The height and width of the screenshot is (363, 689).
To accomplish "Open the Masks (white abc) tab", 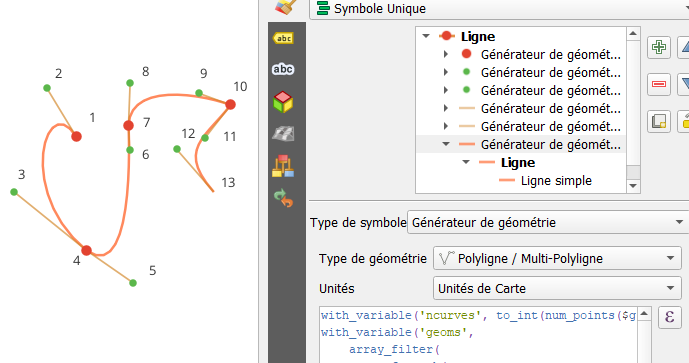I will 283,69.
